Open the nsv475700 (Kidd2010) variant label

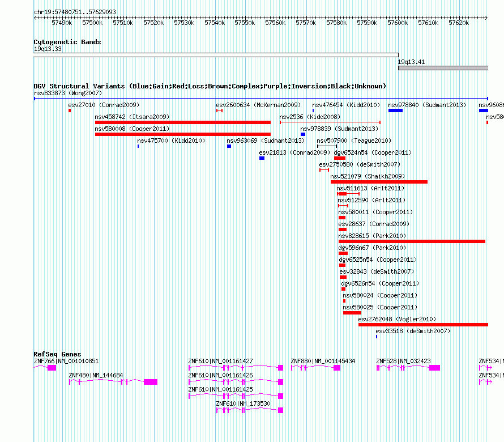171,141
